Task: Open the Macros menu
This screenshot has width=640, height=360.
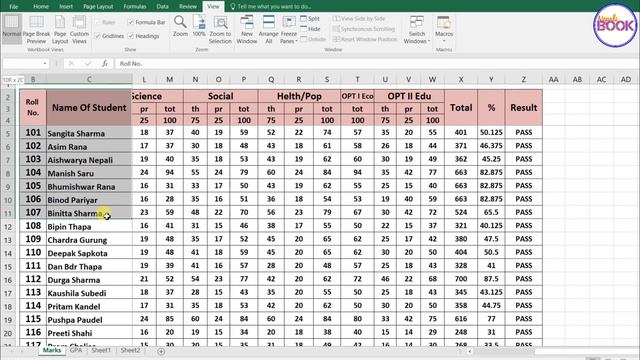Action: coord(444,29)
